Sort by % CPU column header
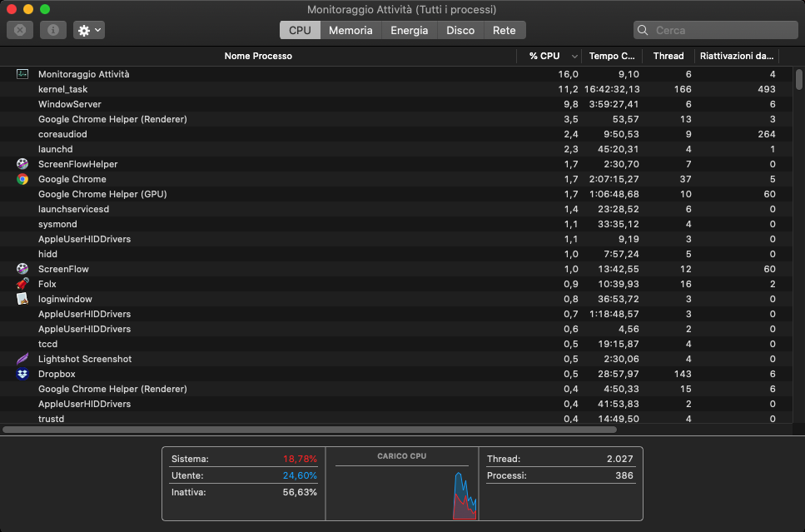Viewport: 805px width, 532px height. [544, 56]
